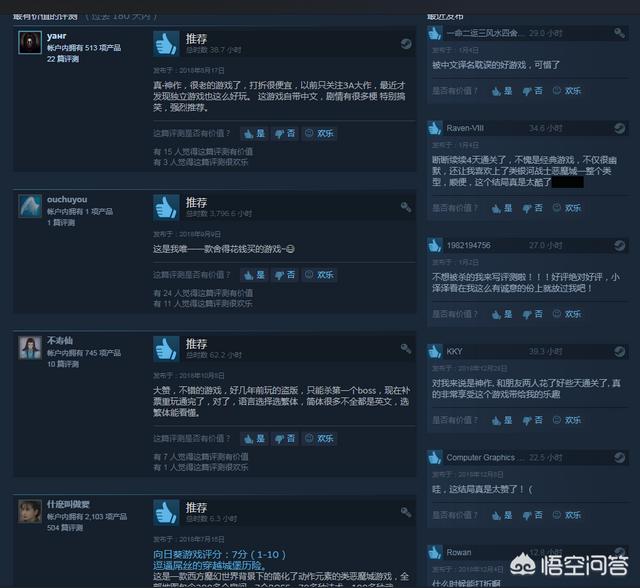Open the Computer Graphics username link
Viewport: 640px width, 588px height.
[x=481, y=457]
